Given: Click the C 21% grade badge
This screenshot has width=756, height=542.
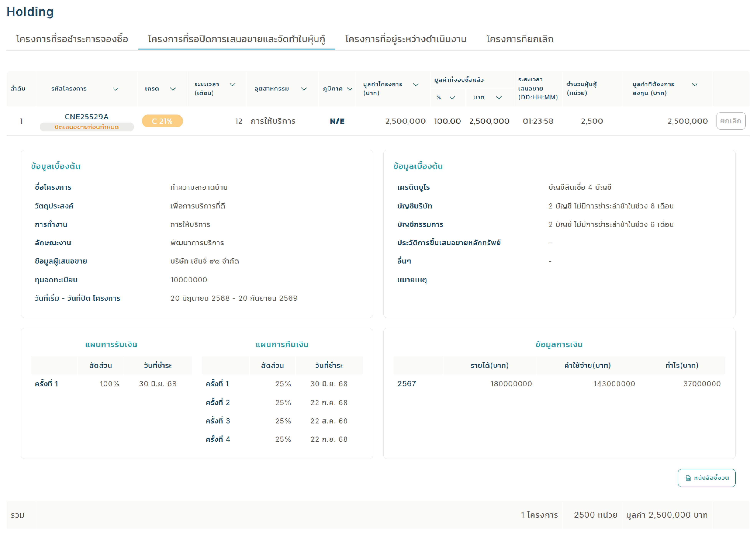Looking at the screenshot, I should tap(162, 121).
